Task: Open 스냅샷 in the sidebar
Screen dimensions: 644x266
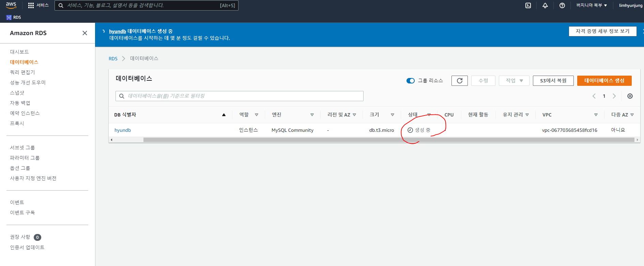Action: coord(17,93)
